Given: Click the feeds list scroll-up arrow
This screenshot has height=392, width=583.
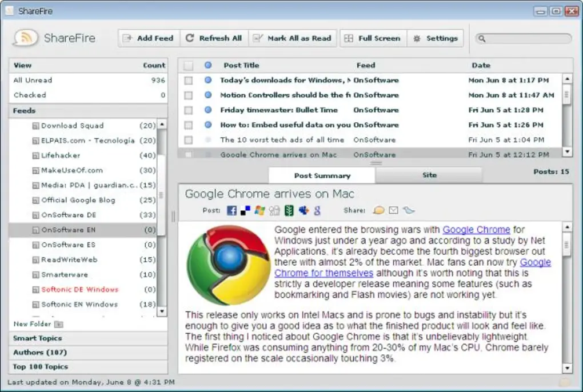Looking at the screenshot, I should pos(162,124).
